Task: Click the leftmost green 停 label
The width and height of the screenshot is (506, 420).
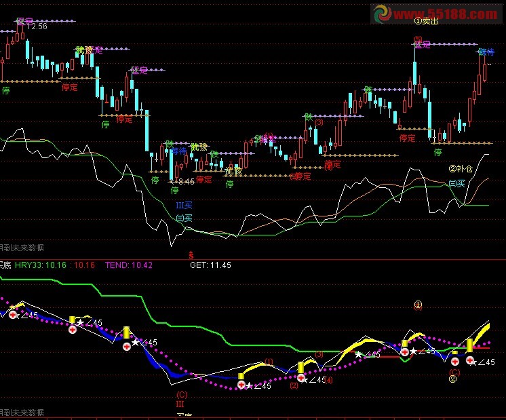Action: coord(6,91)
